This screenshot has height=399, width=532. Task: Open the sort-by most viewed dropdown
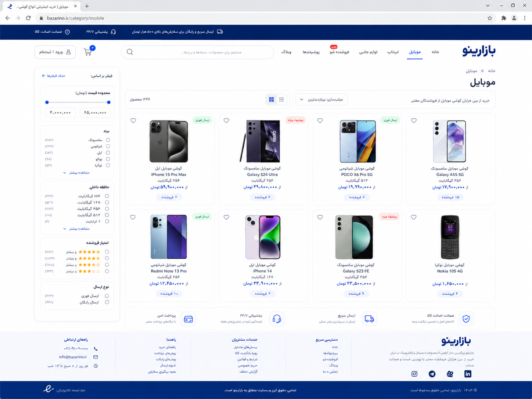(x=321, y=100)
